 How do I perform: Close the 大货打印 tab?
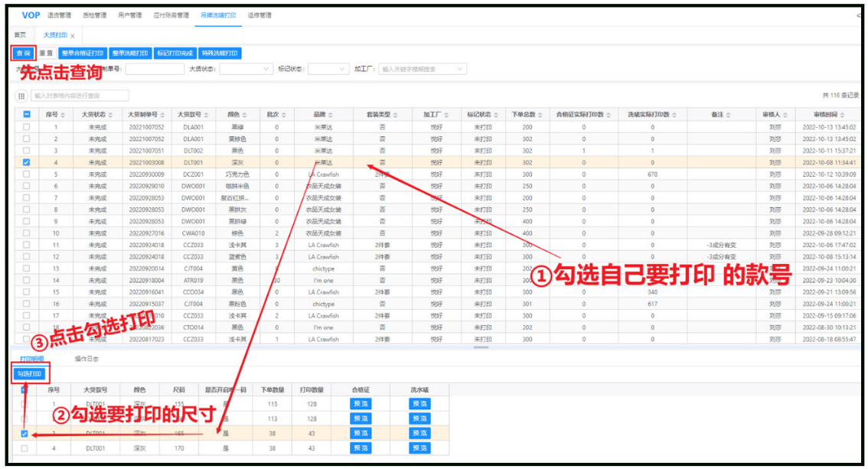73,35
